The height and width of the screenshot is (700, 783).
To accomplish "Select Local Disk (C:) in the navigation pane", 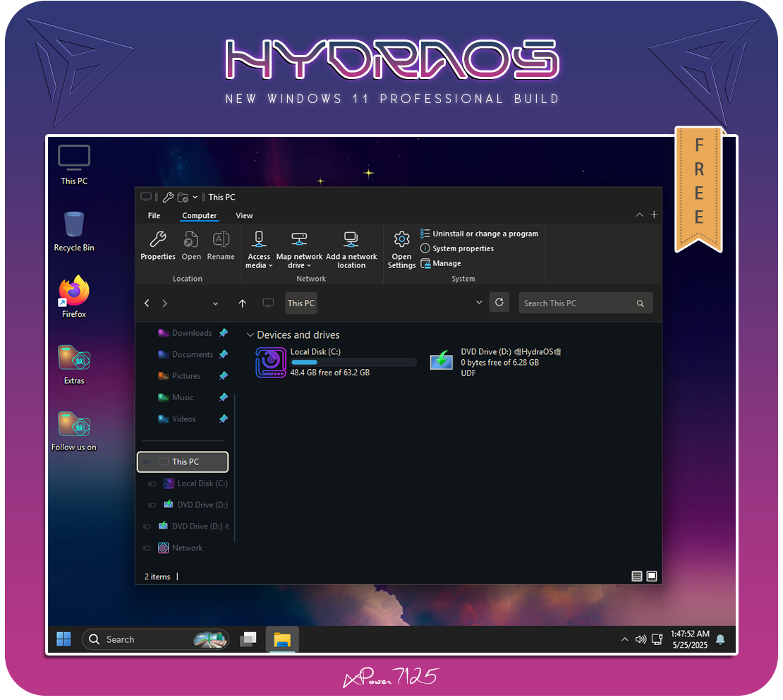I will click(x=196, y=483).
